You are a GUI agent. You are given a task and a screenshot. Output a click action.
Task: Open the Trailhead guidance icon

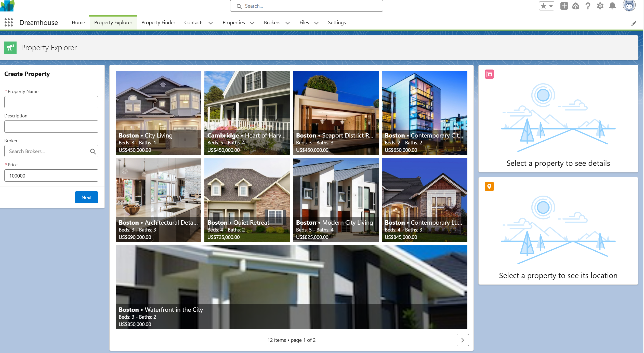click(576, 6)
